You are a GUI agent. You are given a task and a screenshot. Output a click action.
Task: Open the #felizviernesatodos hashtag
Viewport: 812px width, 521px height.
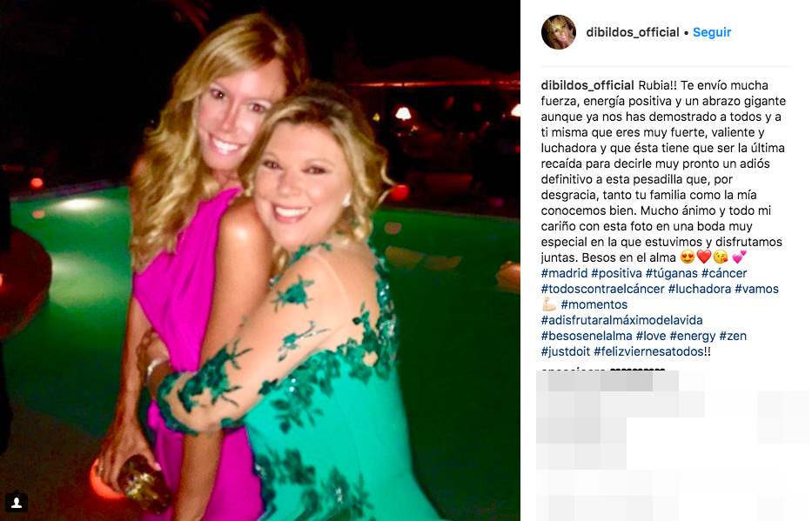(x=649, y=351)
